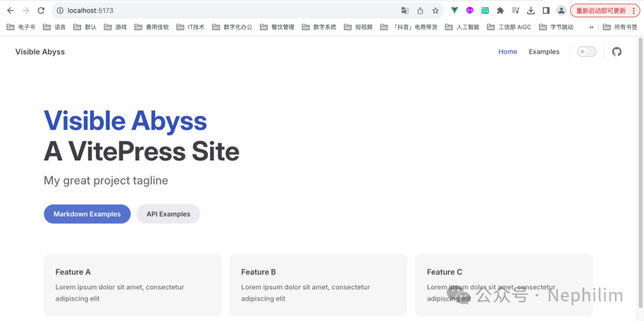644x321 pixels.
Task: Click the blue 'Visible Abyss' hero heading
Action: [x=125, y=121]
